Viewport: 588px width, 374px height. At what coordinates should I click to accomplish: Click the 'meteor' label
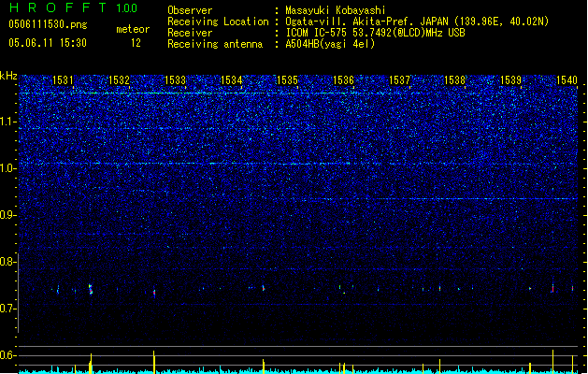(x=133, y=29)
